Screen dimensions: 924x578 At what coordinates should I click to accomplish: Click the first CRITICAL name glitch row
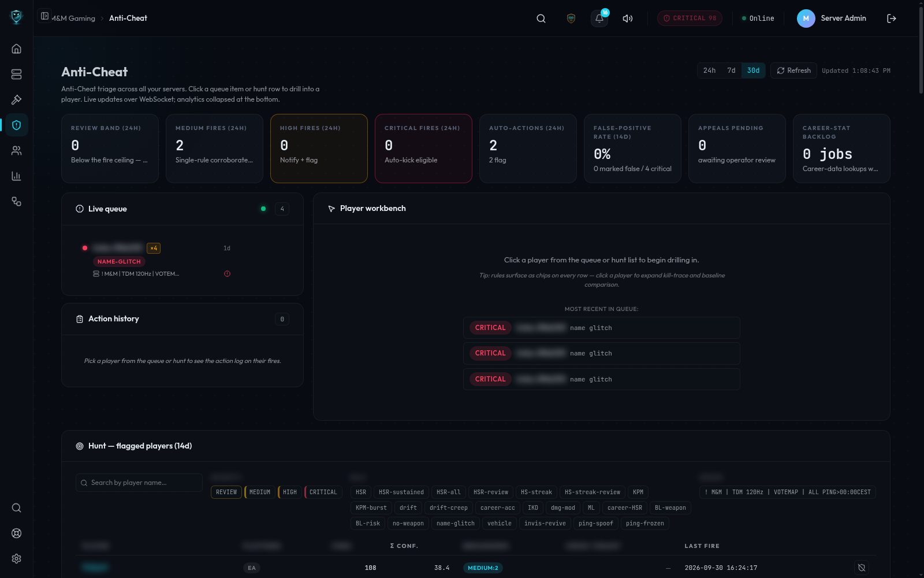(601, 328)
